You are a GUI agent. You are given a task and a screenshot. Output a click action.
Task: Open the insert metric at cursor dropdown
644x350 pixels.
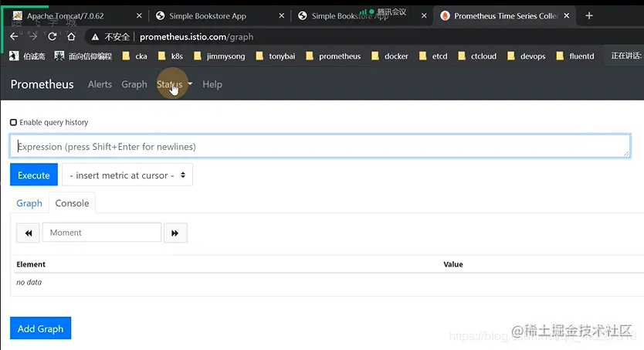(127, 175)
